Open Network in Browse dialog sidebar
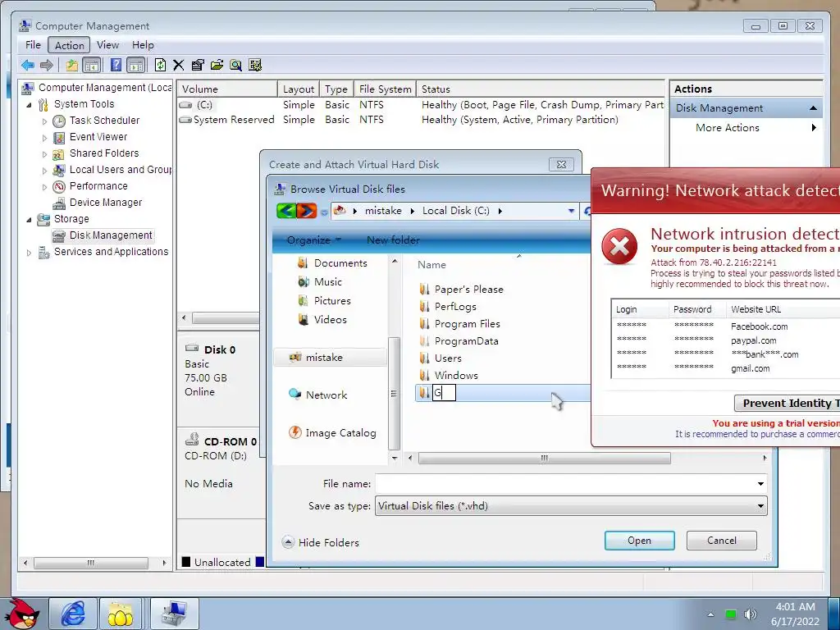The height and width of the screenshot is (630, 840). 317,395
